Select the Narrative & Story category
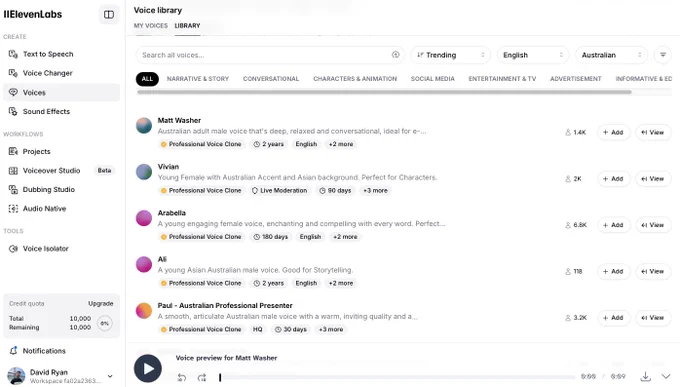 pos(198,79)
